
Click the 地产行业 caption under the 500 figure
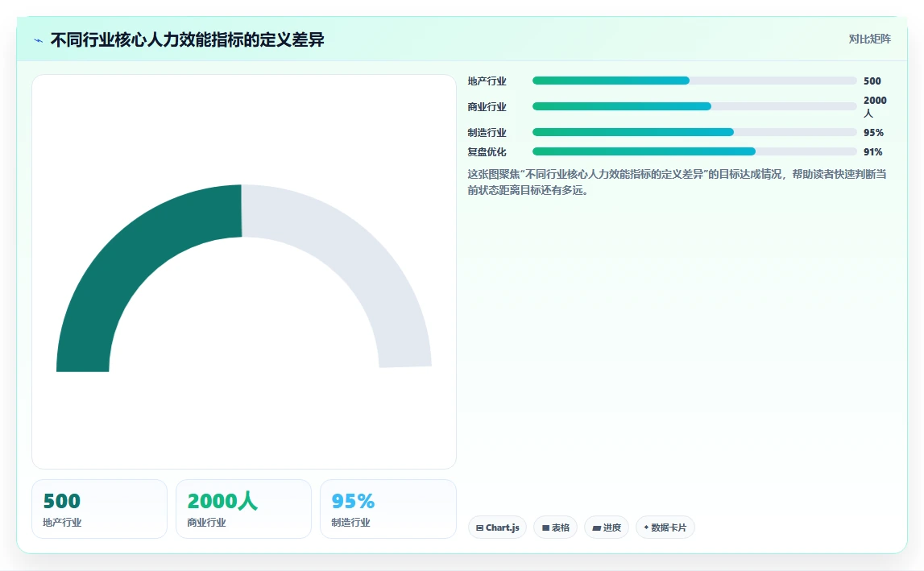coord(62,523)
